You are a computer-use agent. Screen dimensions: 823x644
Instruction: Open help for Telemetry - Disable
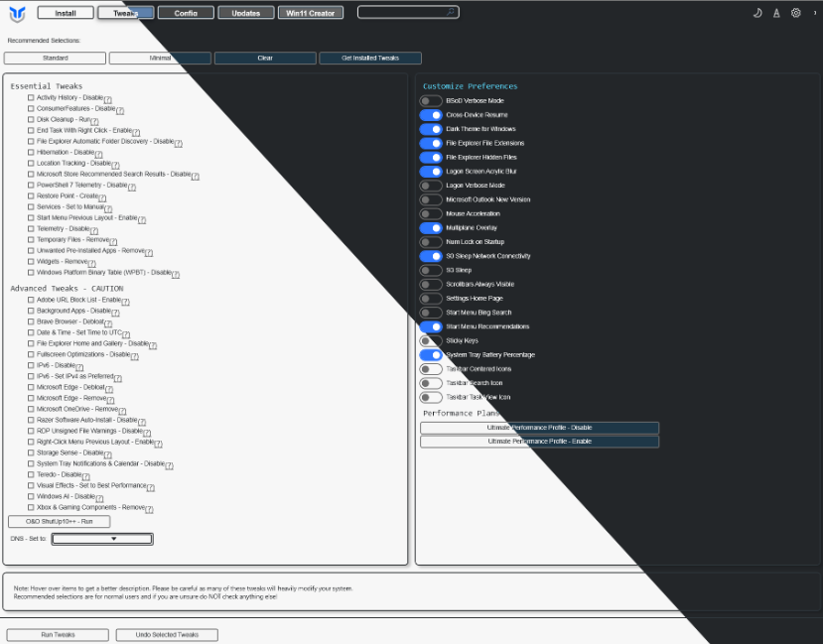click(x=94, y=231)
